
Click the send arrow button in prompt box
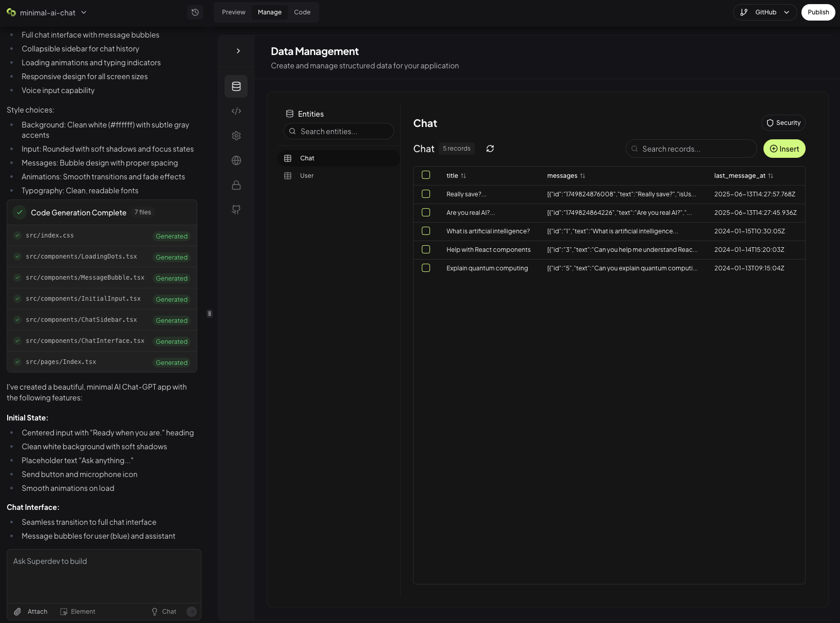pyautogui.click(x=192, y=612)
